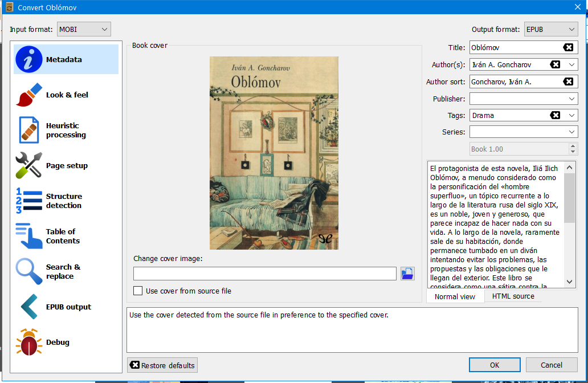
Task: Clear the Author sort field with its X icon
Action: click(x=568, y=82)
